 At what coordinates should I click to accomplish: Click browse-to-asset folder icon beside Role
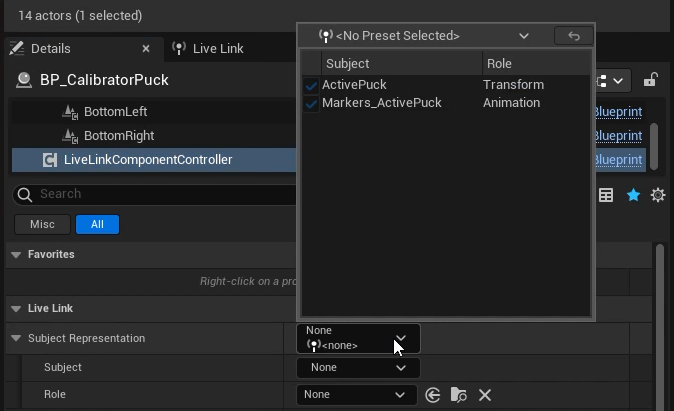459,395
